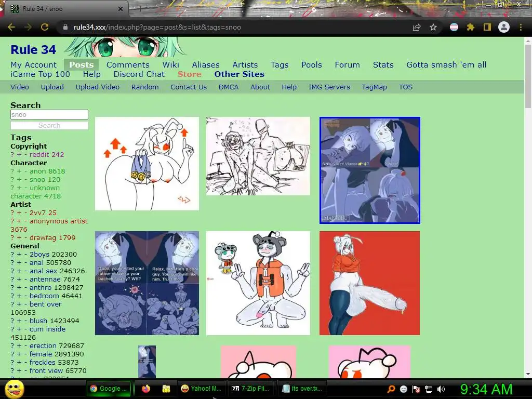532x399 pixels.
Task: Open the Aliases page
Action: (x=206, y=64)
